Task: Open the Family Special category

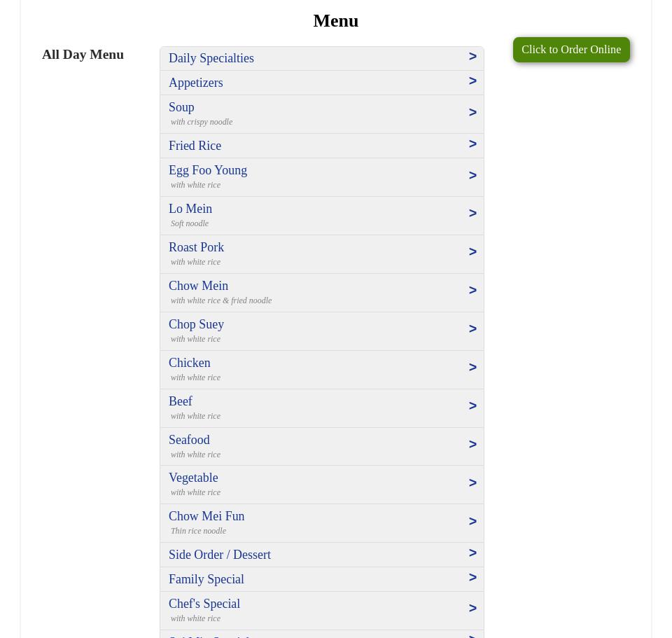Action: tap(322, 578)
